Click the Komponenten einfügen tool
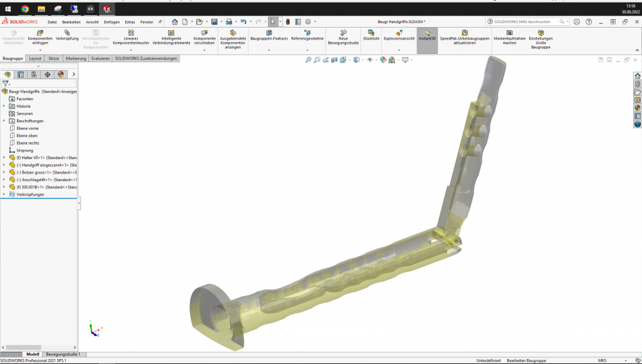This screenshot has height=364, width=642. coord(40,35)
